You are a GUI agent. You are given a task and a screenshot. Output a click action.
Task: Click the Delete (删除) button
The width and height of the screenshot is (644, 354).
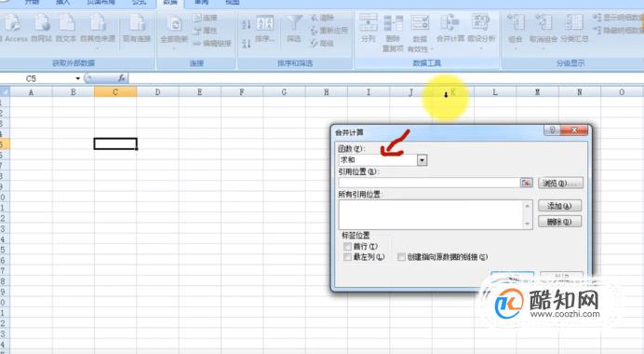point(560,222)
